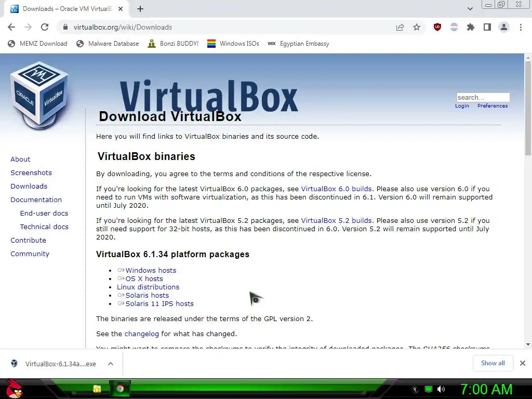532x399 pixels.
Task: View site information via padlock icon
Action: click(x=65, y=27)
